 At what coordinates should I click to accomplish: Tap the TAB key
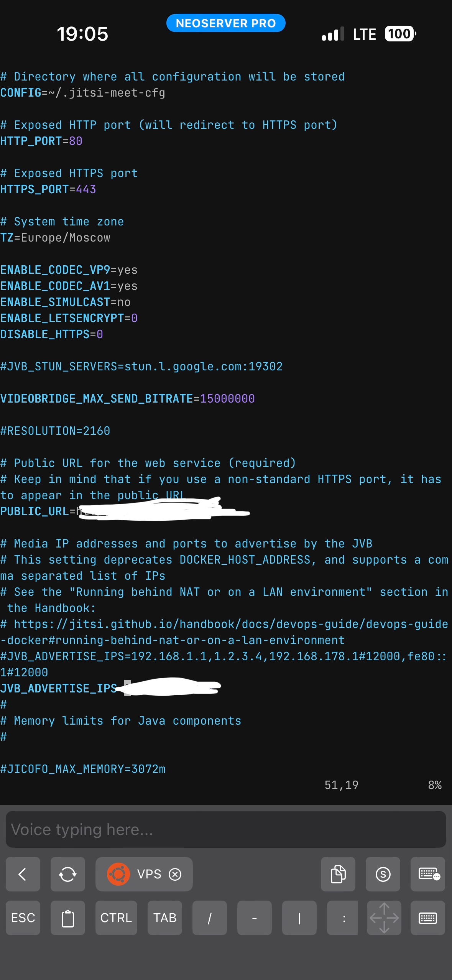pyautogui.click(x=165, y=918)
